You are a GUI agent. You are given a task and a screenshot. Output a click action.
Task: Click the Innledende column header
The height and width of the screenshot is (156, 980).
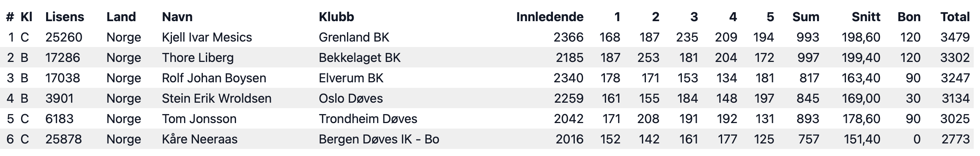[550, 17]
